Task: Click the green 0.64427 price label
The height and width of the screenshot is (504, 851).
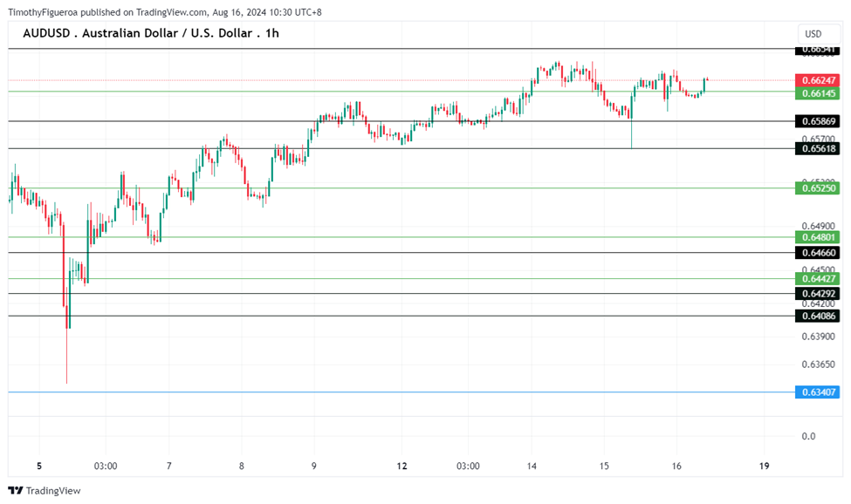Action: tap(818, 279)
